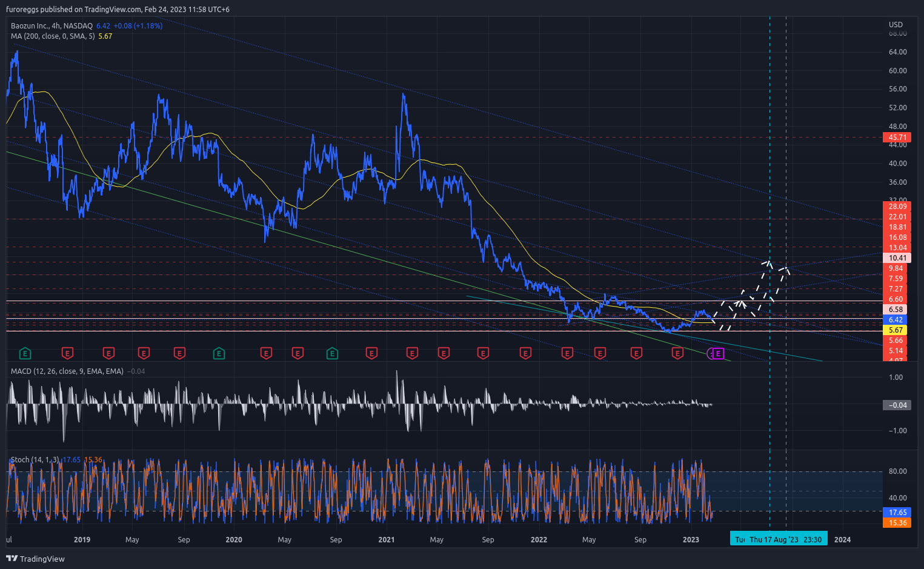Click the yellow 5.67 moving average label
Viewport: 924px width, 569px height.
coord(897,330)
